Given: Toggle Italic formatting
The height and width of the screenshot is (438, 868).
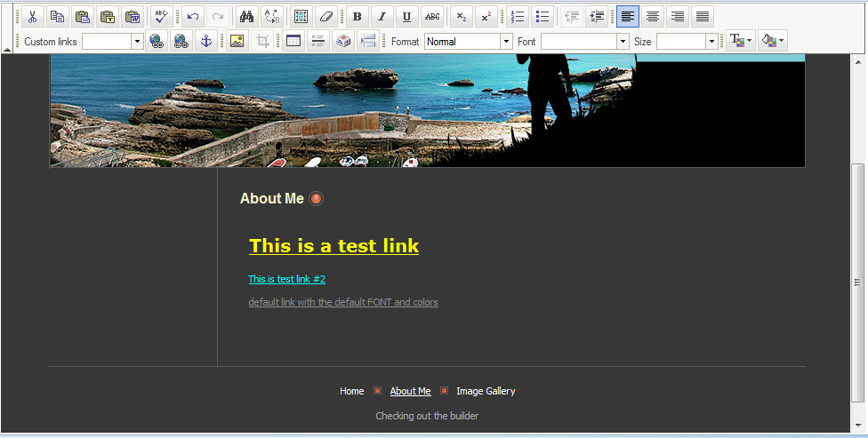Looking at the screenshot, I should 382,16.
